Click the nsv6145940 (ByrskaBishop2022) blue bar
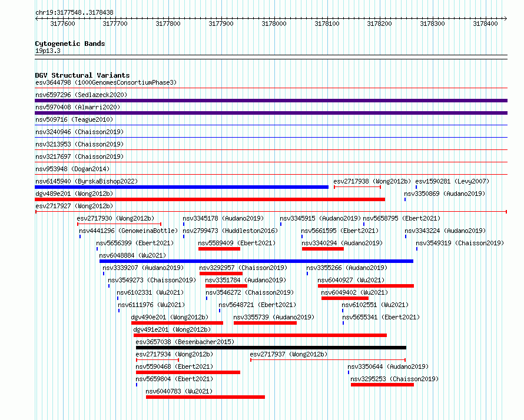Screen dimensions: 524x420 [x=181, y=187]
